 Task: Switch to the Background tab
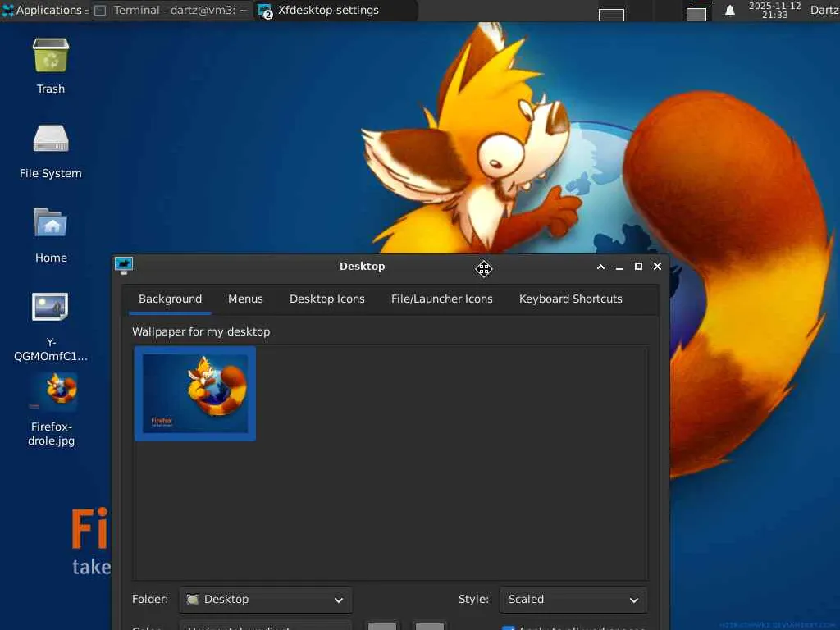pos(171,299)
